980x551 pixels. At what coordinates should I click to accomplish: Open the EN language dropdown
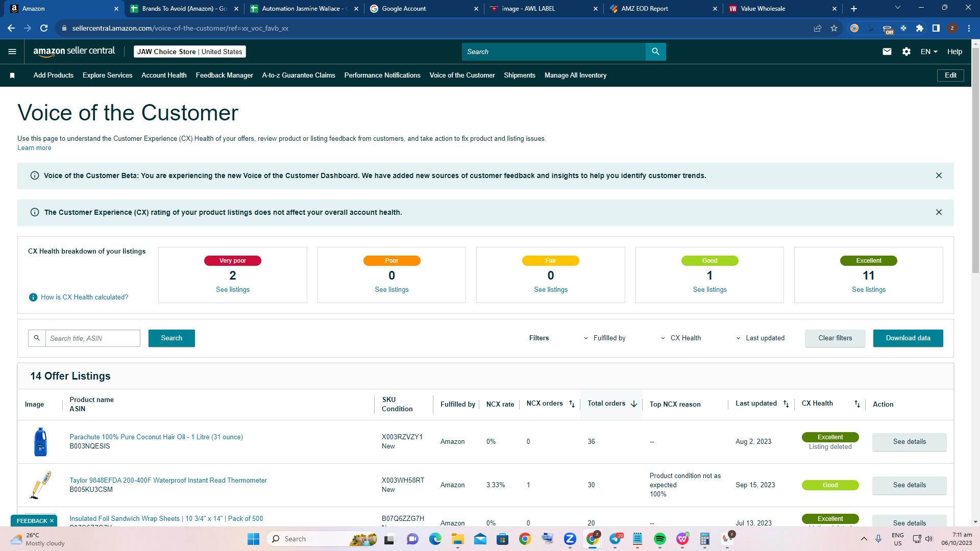[929, 52]
